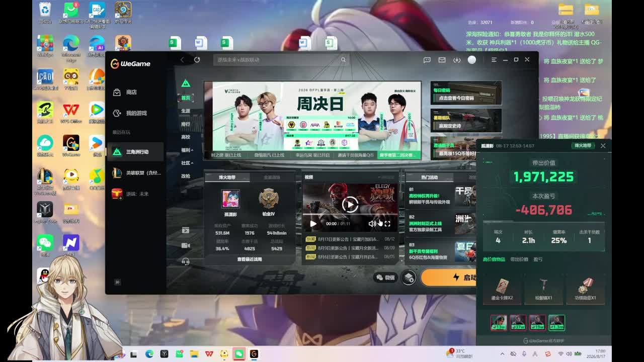Open the Recycle Bin desktop icon
This screenshot has width=644, height=362.
[45, 13]
